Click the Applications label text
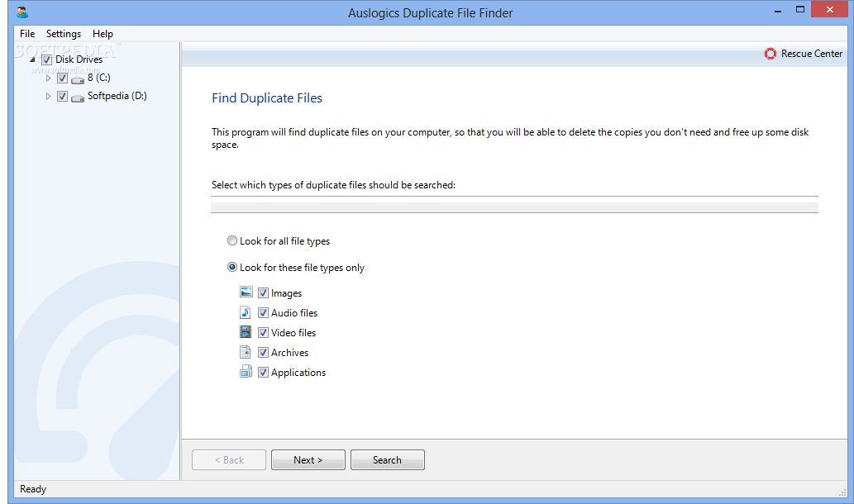This screenshot has height=504, width=854. pyautogui.click(x=298, y=373)
